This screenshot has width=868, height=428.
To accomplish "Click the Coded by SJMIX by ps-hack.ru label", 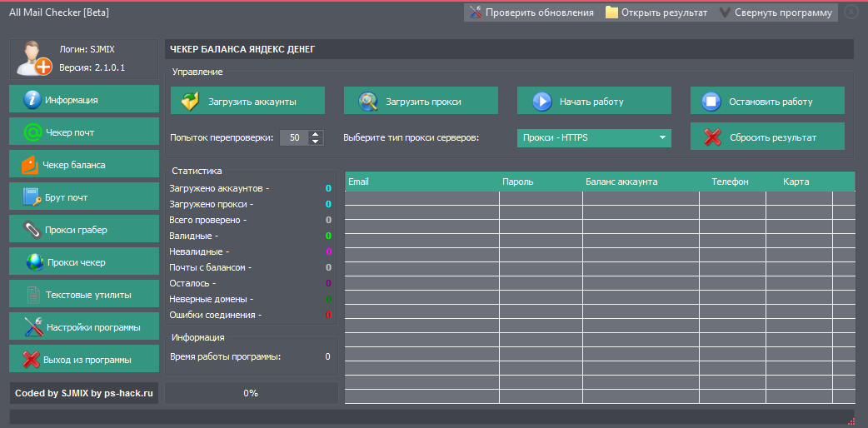I will (x=83, y=393).
